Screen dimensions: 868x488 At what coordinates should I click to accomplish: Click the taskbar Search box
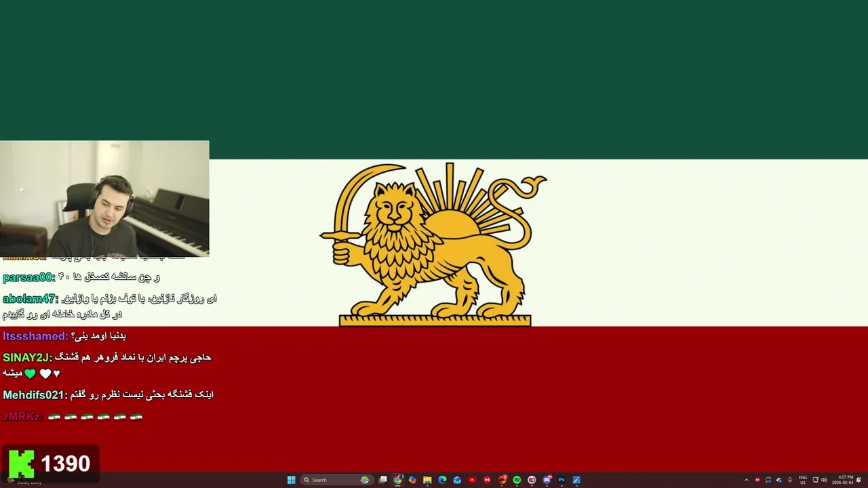tap(337, 480)
